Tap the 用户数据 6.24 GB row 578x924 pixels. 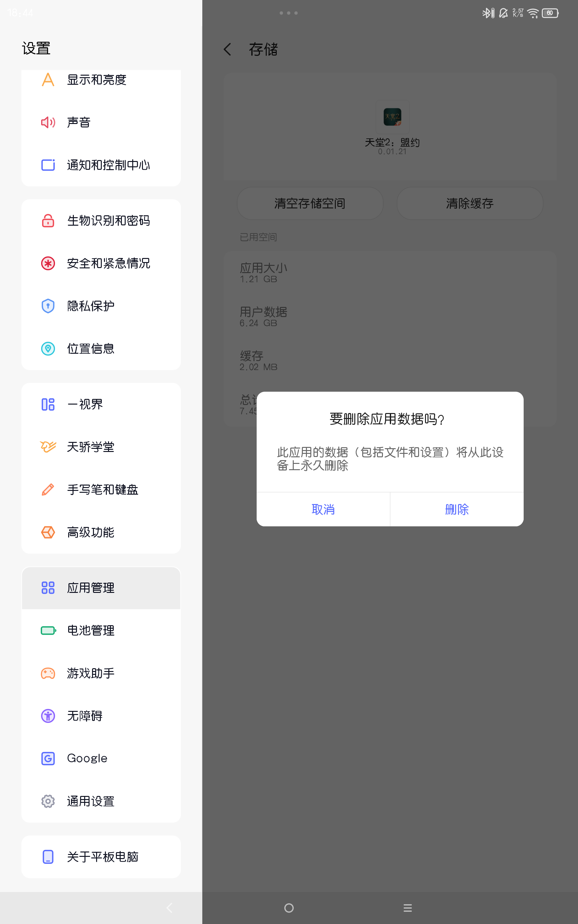pyautogui.click(x=390, y=317)
